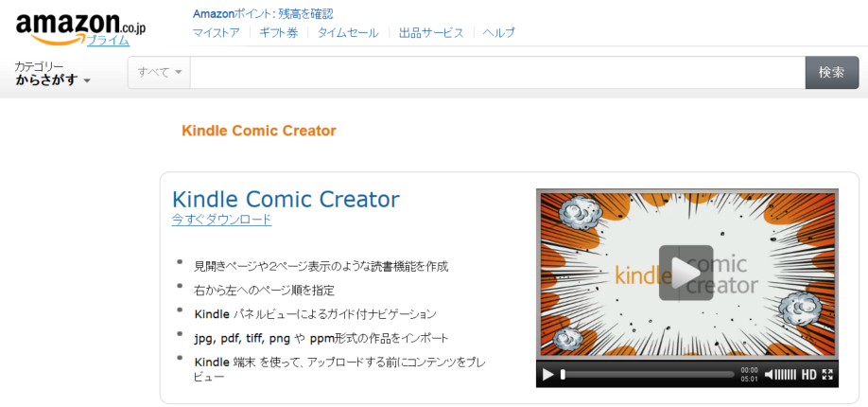This screenshot has width=868, height=407.
Task: Open the カテゴリーからさがす menu
Action: (x=53, y=74)
